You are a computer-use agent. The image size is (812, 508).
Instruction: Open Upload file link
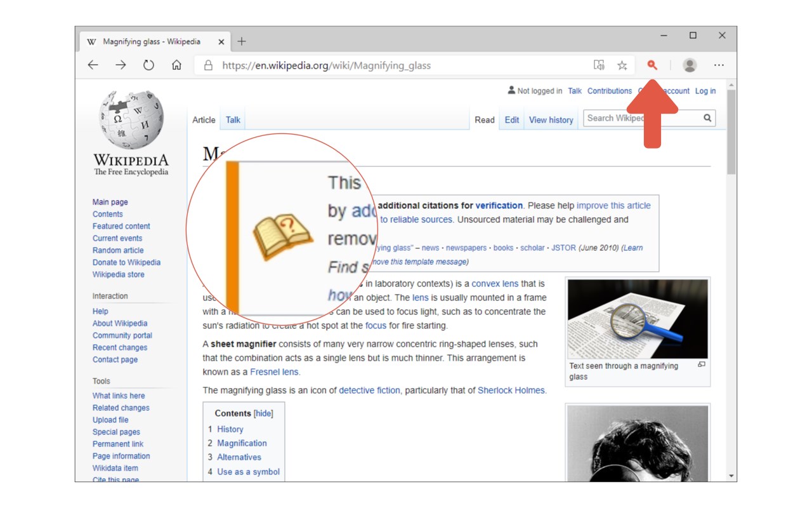pos(110,420)
